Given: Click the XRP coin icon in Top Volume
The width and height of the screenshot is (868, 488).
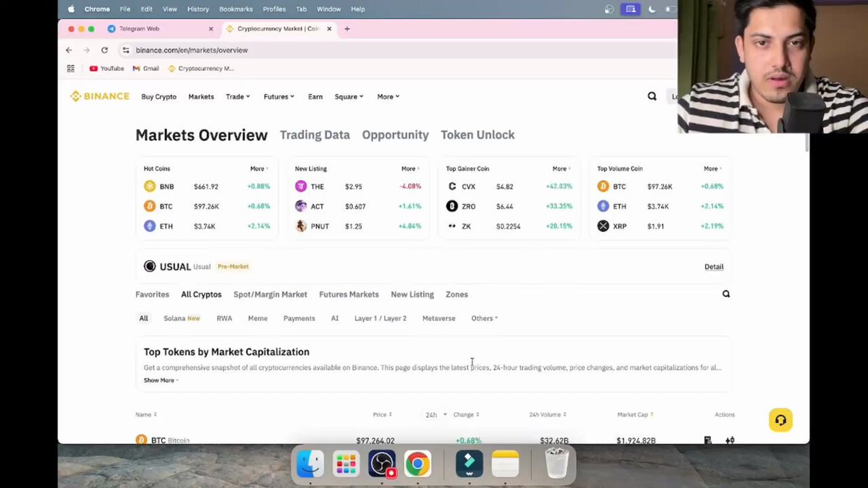Looking at the screenshot, I should point(603,226).
